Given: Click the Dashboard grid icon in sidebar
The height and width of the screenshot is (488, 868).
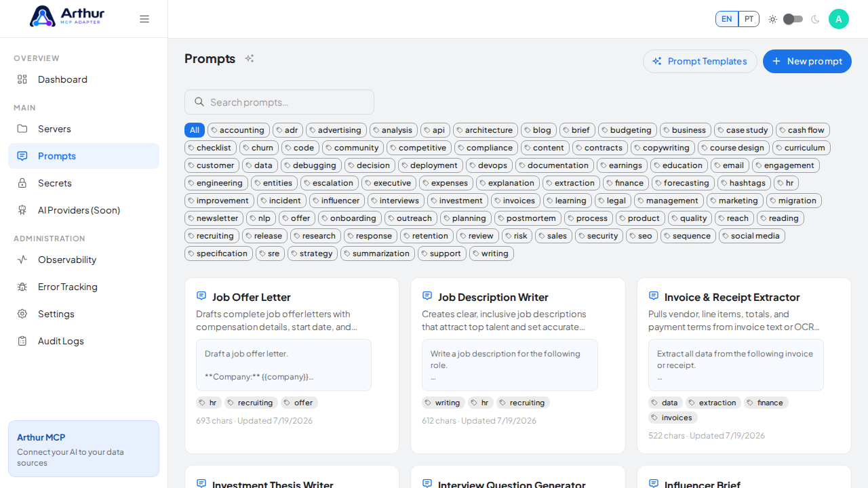Looking at the screenshot, I should click(22, 79).
